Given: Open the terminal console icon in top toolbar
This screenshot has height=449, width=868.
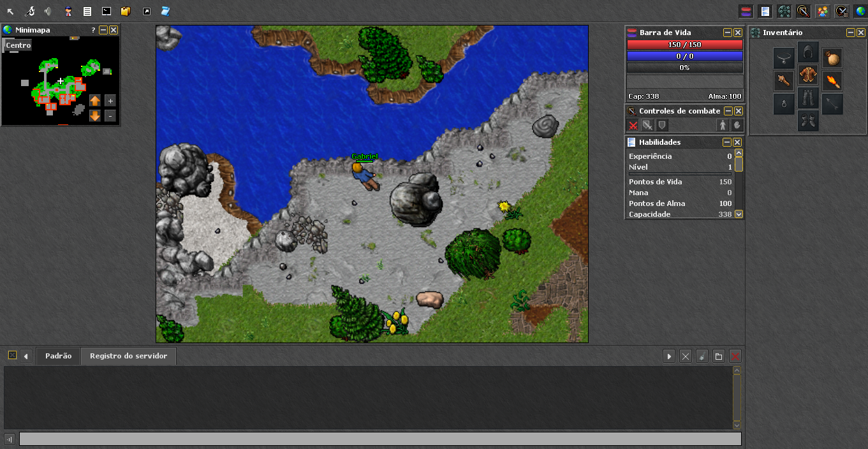Looking at the screenshot, I should [107, 11].
